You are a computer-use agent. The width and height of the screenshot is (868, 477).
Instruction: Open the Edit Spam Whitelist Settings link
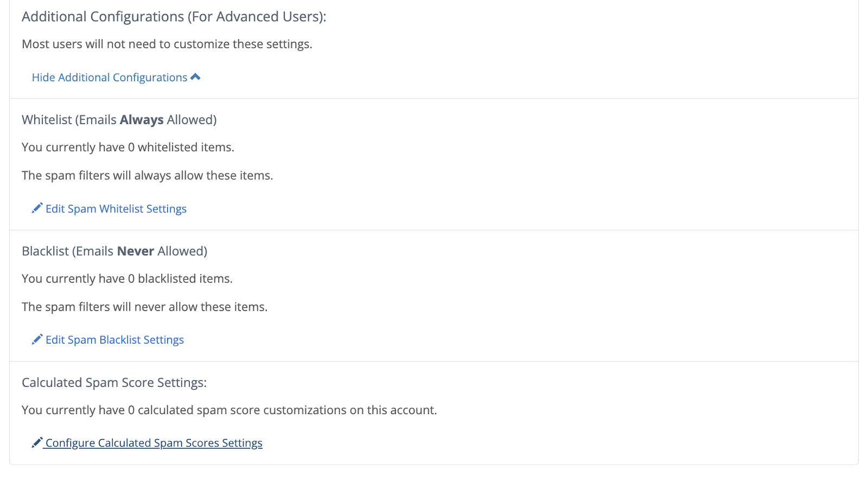click(x=116, y=209)
